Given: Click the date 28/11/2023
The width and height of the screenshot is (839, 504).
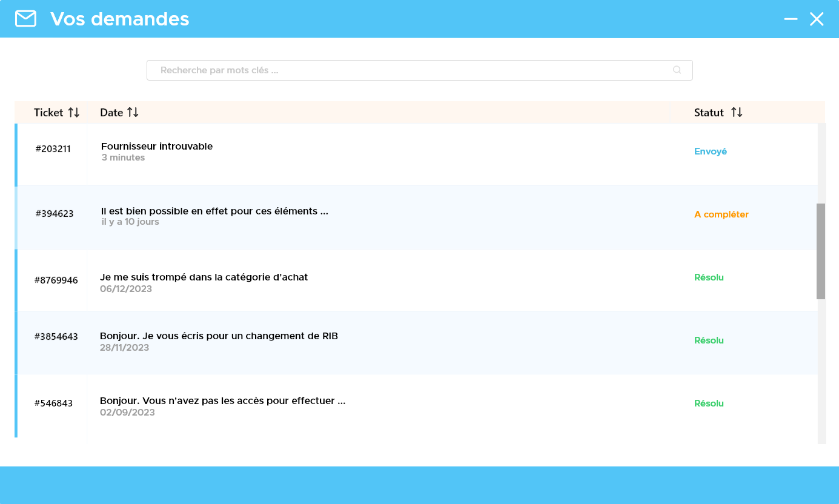Looking at the screenshot, I should click(124, 348).
